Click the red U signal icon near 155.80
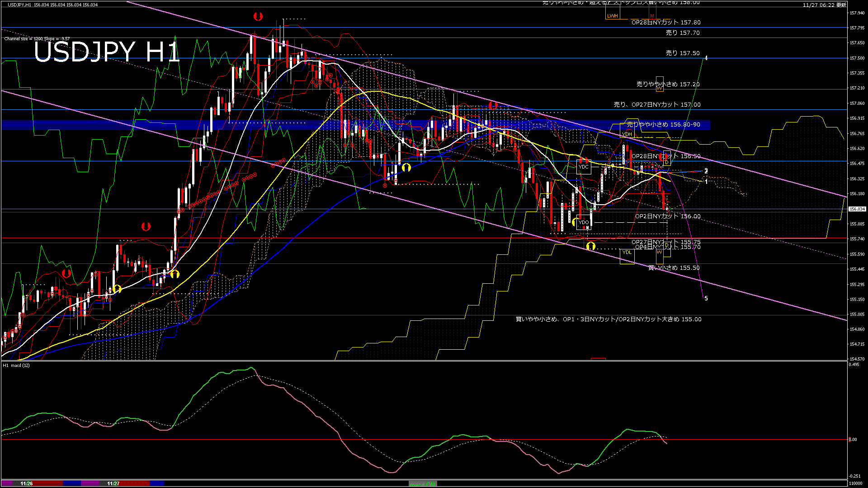 click(146, 226)
